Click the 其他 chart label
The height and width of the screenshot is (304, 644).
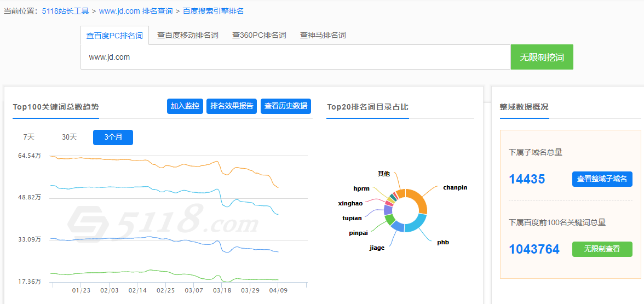[x=383, y=174]
